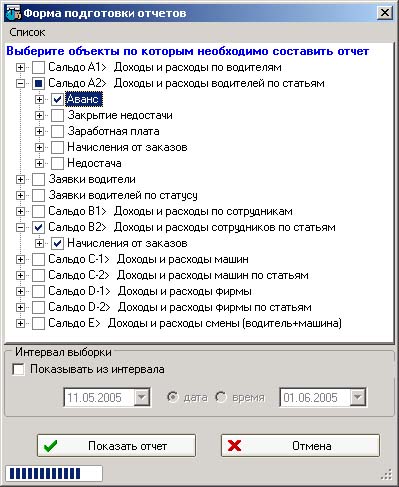This screenshot has height=487, width=399.
Task: Select 'Закрытие недостачи' row text
Action: click(x=120, y=115)
